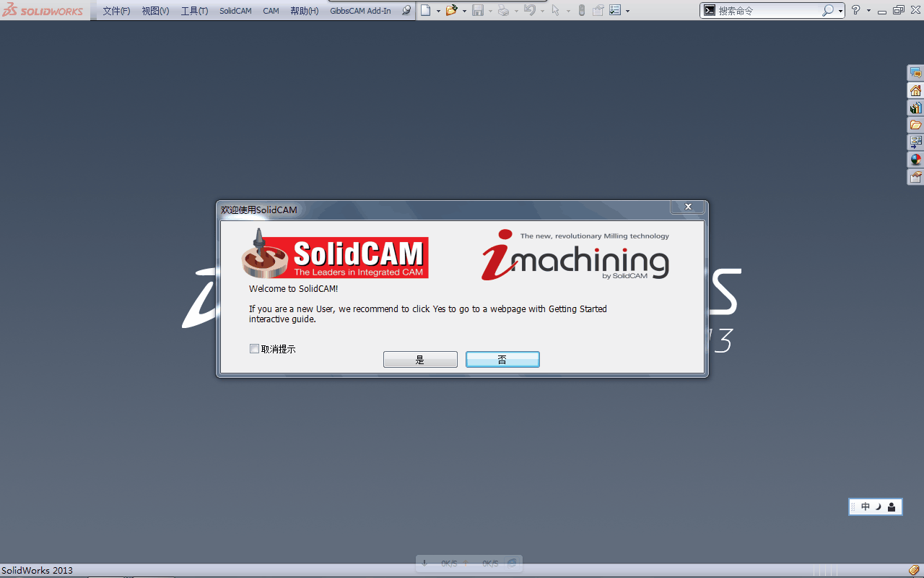Click the Rebuild traffic light icon

pyautogui.click(x=582, y=10)
